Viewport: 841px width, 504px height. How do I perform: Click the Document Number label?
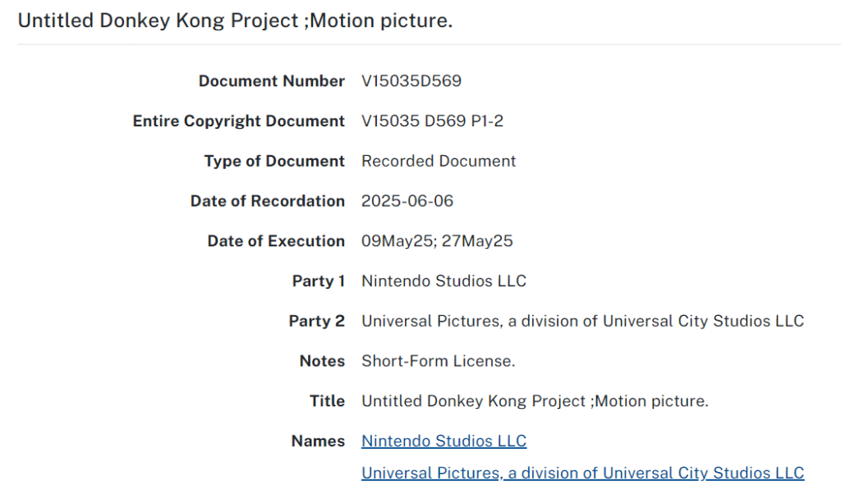tap(271, 81)
